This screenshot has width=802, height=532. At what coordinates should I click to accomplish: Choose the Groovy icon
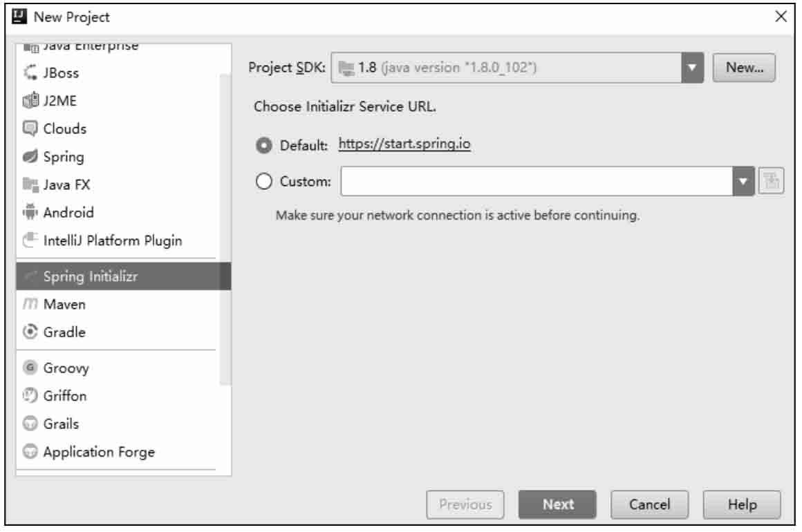click(x=30, y=368)
